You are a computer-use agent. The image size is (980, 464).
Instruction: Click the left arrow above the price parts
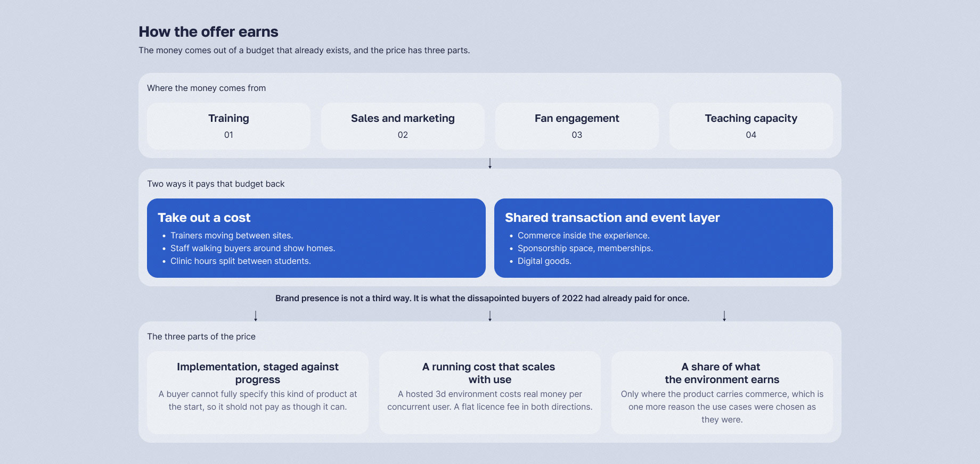(x=256, y=316)
